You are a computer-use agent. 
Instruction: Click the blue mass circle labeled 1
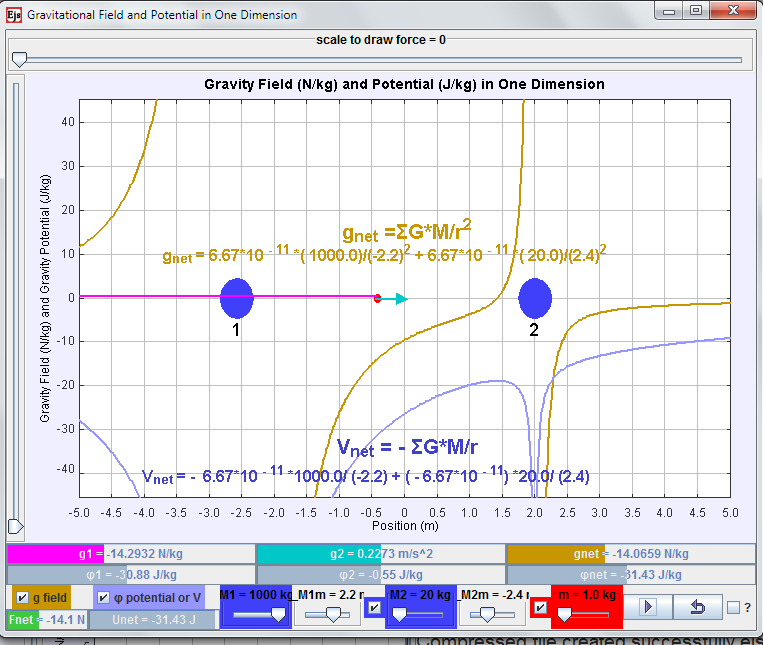(x=236, y=298)
